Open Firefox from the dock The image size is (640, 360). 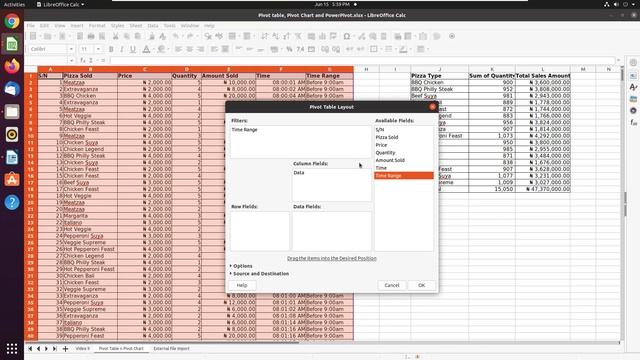[x=12, y=66]
